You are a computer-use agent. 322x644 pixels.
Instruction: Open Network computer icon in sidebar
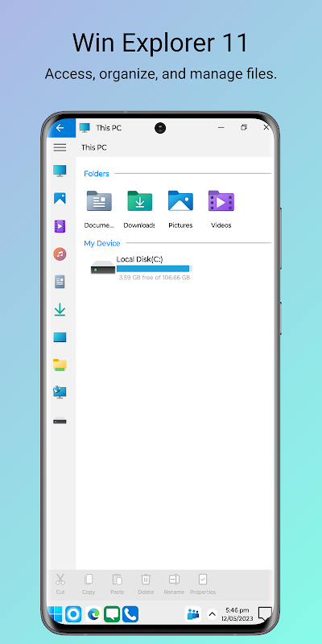[60, 392]
